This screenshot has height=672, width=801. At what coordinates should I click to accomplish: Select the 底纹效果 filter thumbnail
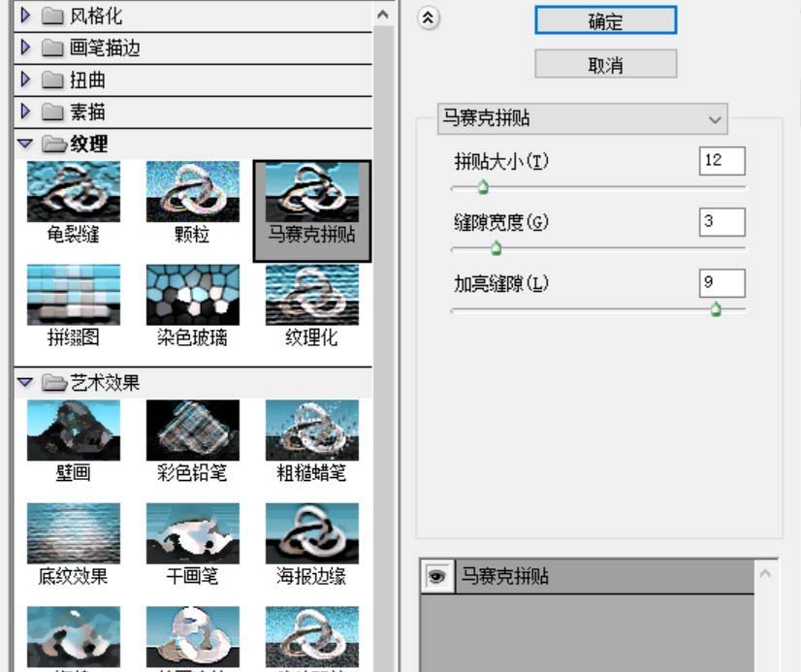[x=73, y=533]
